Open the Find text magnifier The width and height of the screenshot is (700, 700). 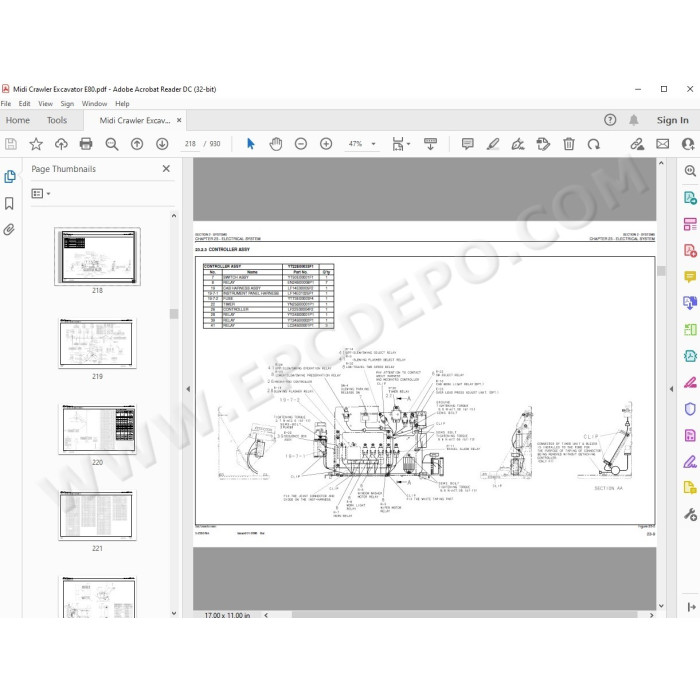[x=112, y=144]
